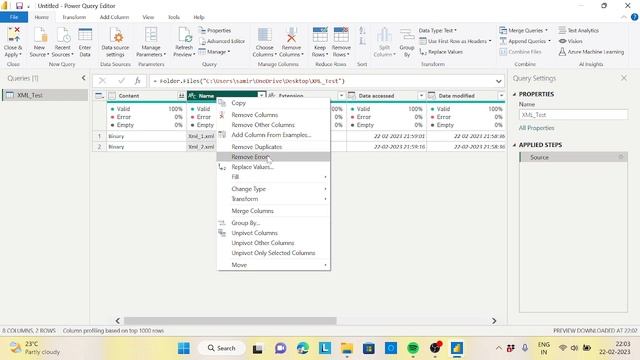Open the Merge Queries dropdown
The image size is (640, 360).
[x=523, y=31]
